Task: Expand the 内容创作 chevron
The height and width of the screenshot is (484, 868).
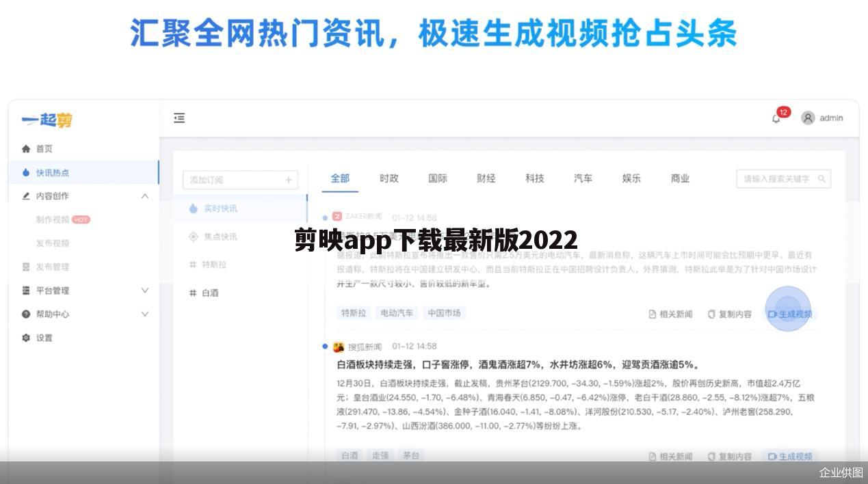Action: [145, 196]
